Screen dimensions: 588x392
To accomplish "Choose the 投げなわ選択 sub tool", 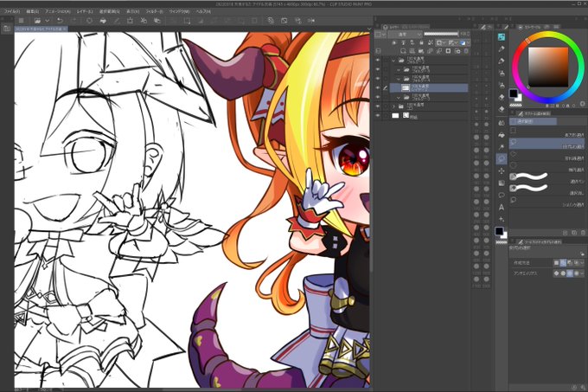I will pyautogui.click(x=546, y=144).
